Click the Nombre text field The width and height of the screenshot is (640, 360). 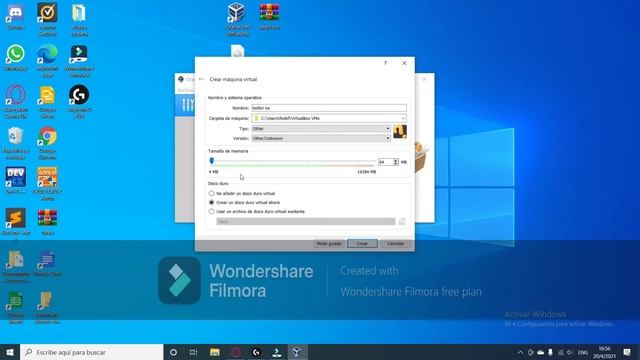pyautogui.click(x=329, y=108)
